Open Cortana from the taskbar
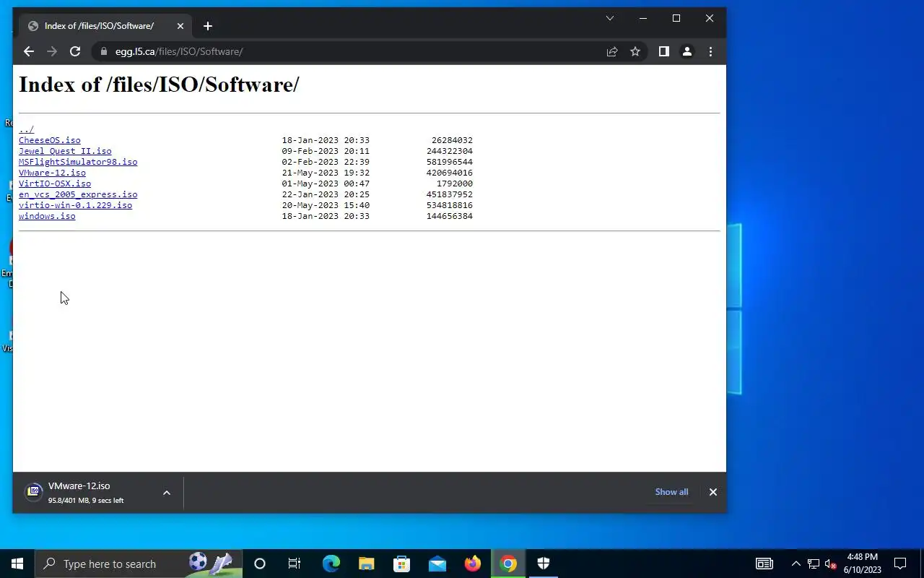Viewport: 924px width, 578px height. (260, 564)
